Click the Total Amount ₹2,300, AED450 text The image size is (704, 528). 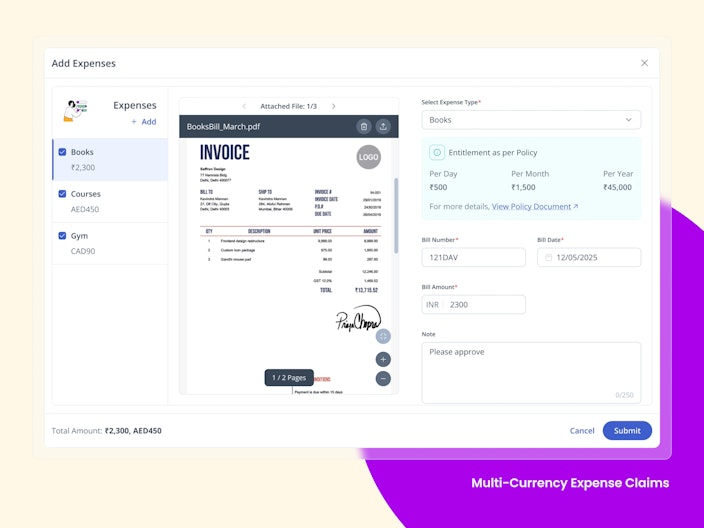tap(106, 431)
